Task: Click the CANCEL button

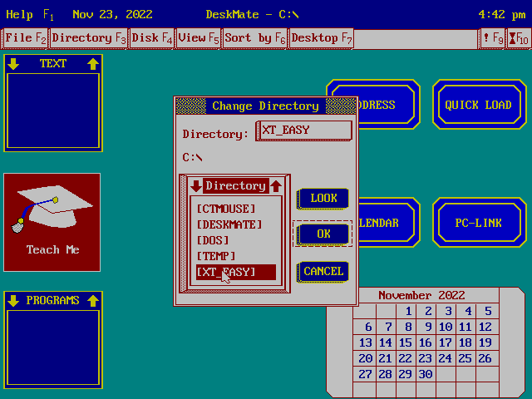Action: [x=323, y=272]
